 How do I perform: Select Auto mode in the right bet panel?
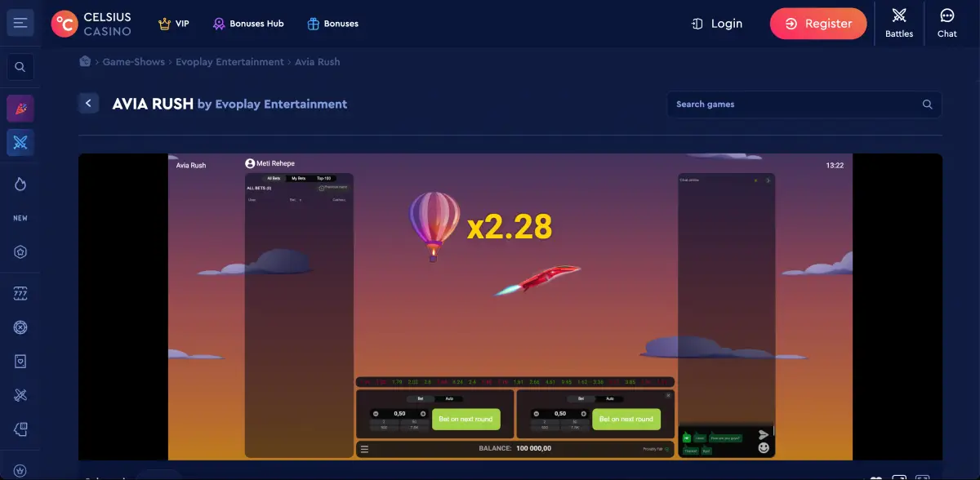click(x=610, y=398)
